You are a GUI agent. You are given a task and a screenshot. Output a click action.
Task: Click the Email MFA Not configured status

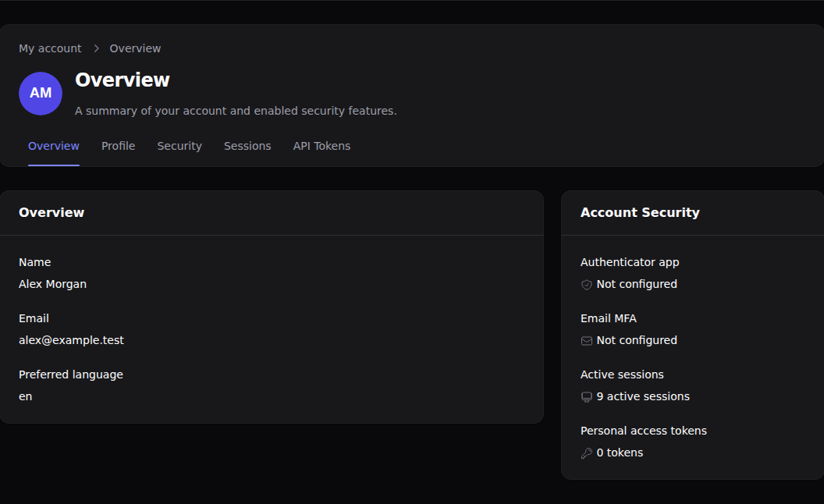(x=637, y=341)
